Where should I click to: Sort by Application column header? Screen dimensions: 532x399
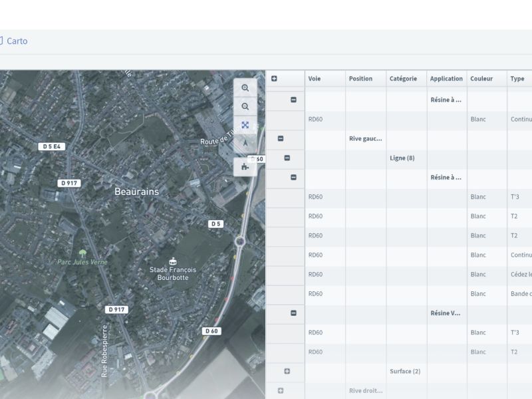click(446, 78)
